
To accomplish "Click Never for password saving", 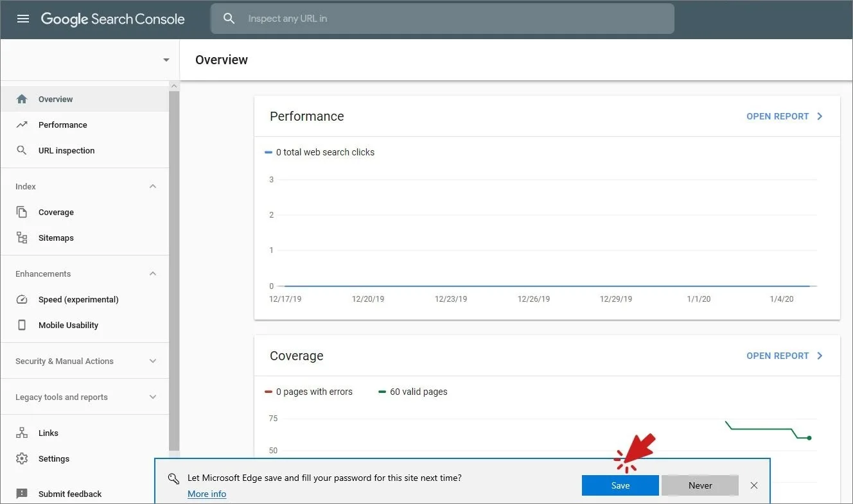I will pos(700,485).
